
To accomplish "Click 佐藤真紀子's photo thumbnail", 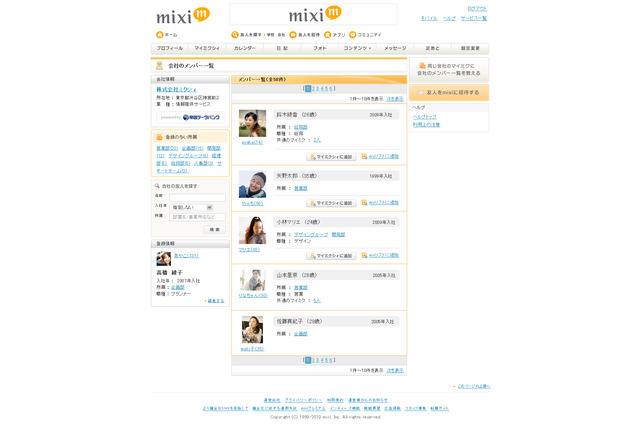I will [252, 330].
